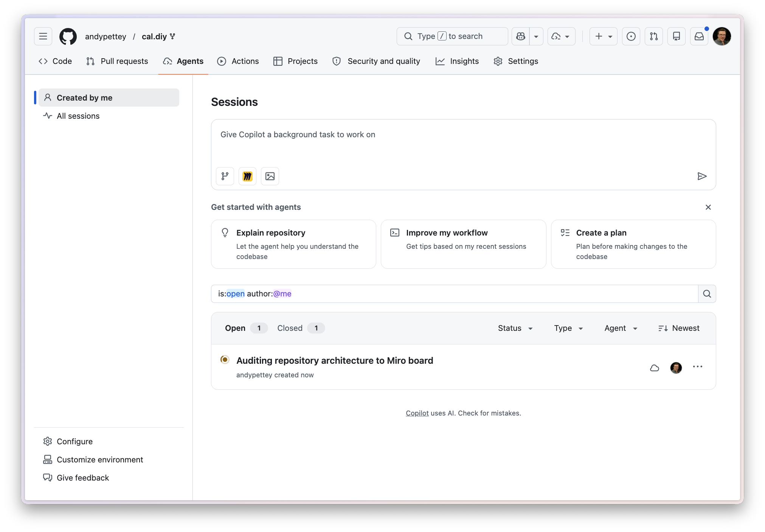
Task: Click the session search magnifier button
Action: (707, 294)
